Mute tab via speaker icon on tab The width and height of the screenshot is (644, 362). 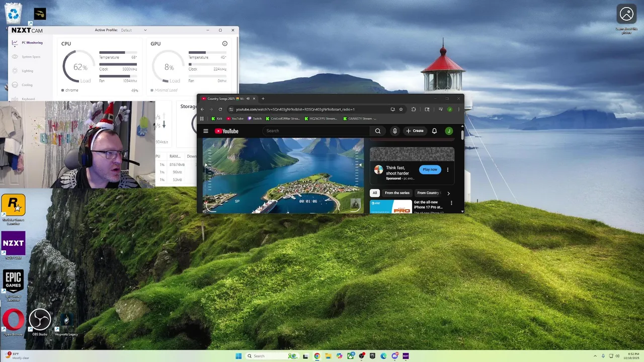(248, 99)
